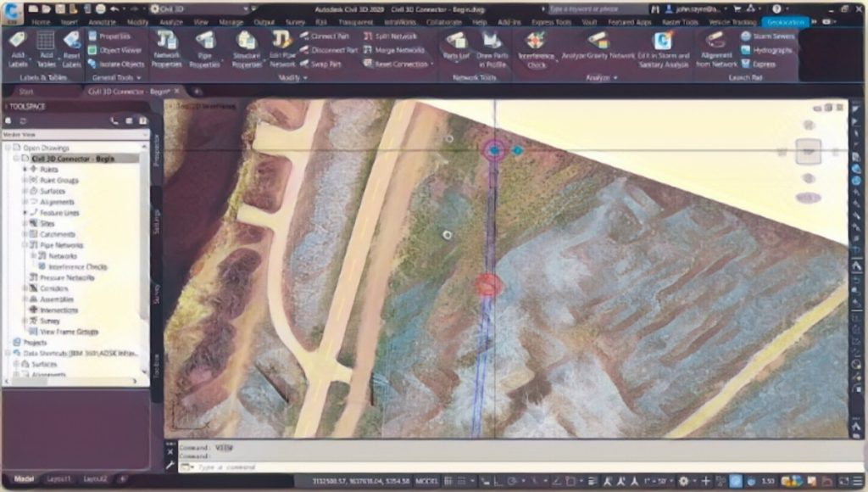
Task: Click Edit in Storm and Sanitary Analysis
Action: pyautogui.click(x=661, y=48)
